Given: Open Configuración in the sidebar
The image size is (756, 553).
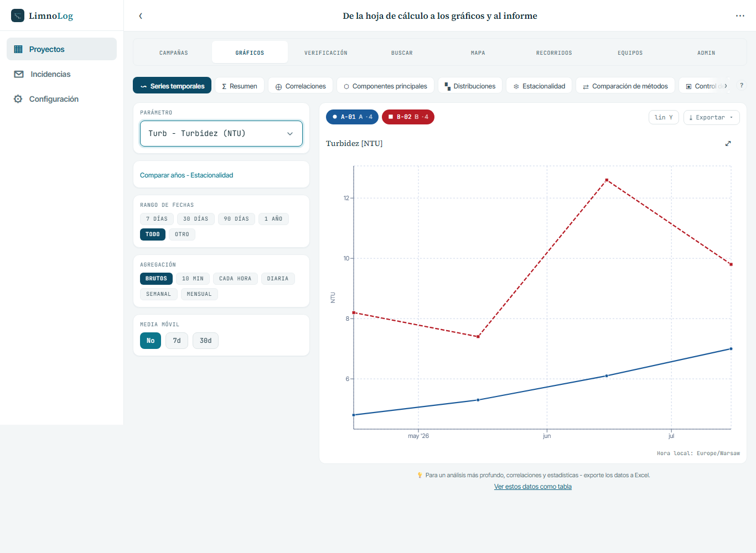Looking at the screenshot, I should click(61, 99).
